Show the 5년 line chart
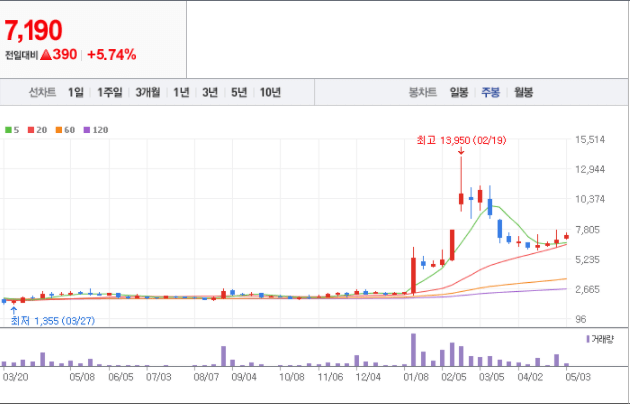The image size is (630, 404). 239,92
